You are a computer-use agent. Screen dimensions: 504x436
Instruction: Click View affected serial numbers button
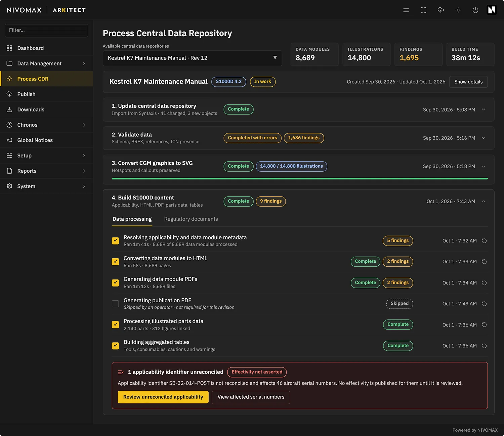click(251, 397)
